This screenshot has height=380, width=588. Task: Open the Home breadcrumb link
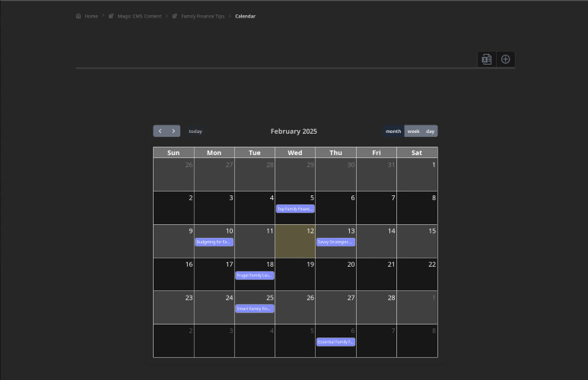pyautogui.click(x=91, y=16)
